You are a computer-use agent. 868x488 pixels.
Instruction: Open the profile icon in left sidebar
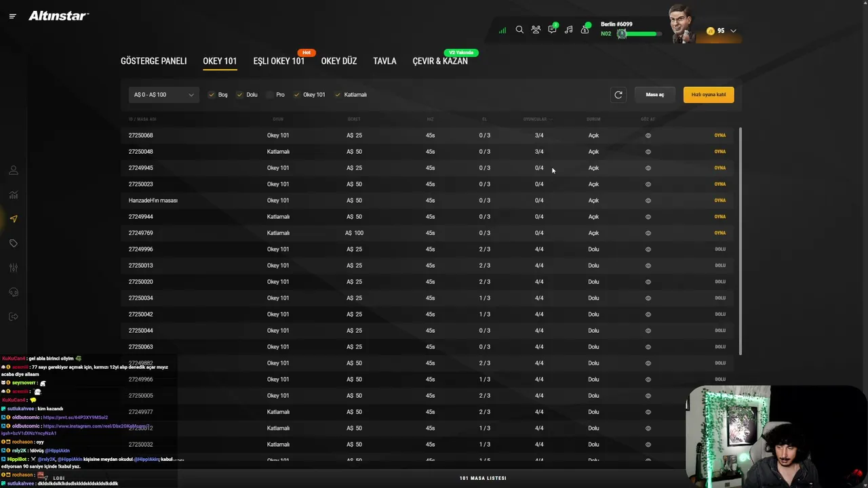tap(14, 170)
